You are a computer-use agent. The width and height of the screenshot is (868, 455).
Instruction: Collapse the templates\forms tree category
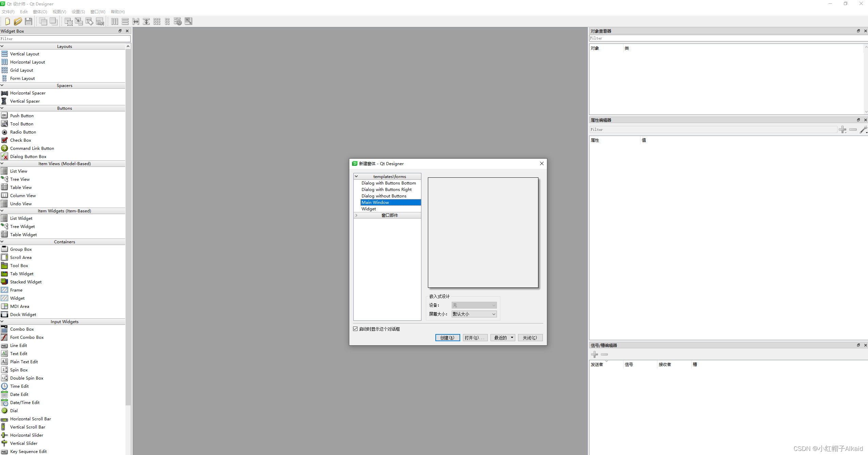click(356, 177)
